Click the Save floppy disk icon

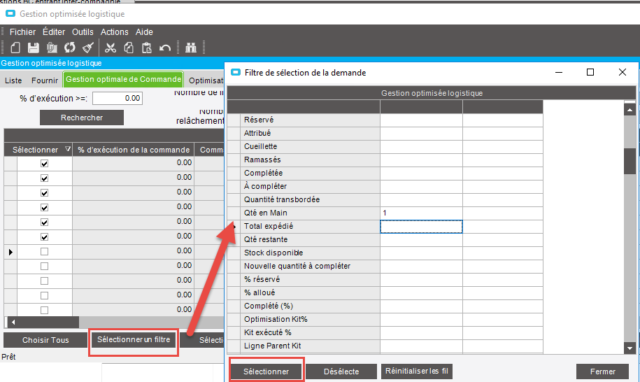[33, 48]
